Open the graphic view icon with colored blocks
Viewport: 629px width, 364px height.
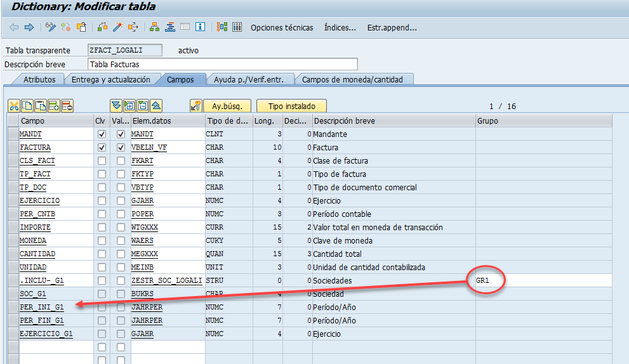222,27
